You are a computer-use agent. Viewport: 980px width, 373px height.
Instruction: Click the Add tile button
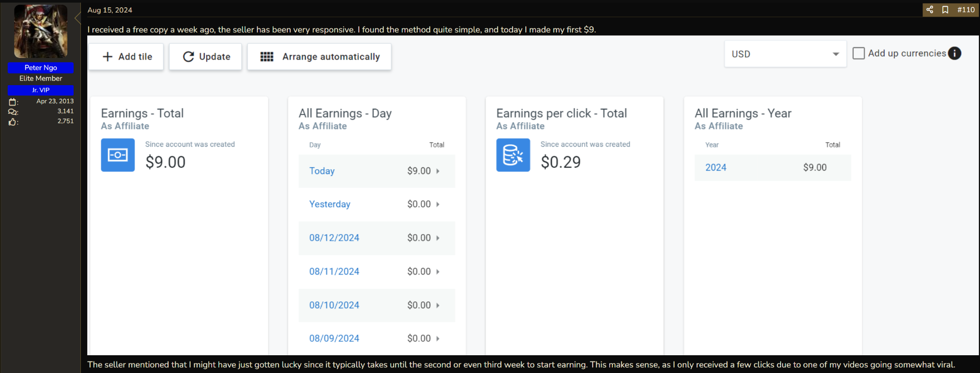[x=126, y=56]
